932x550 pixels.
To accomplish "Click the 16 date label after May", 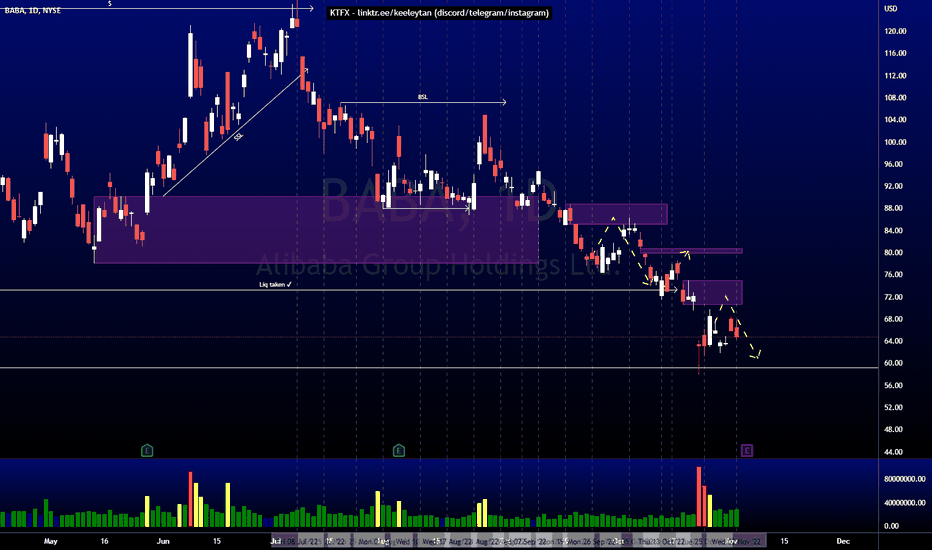I will point(104,541).
